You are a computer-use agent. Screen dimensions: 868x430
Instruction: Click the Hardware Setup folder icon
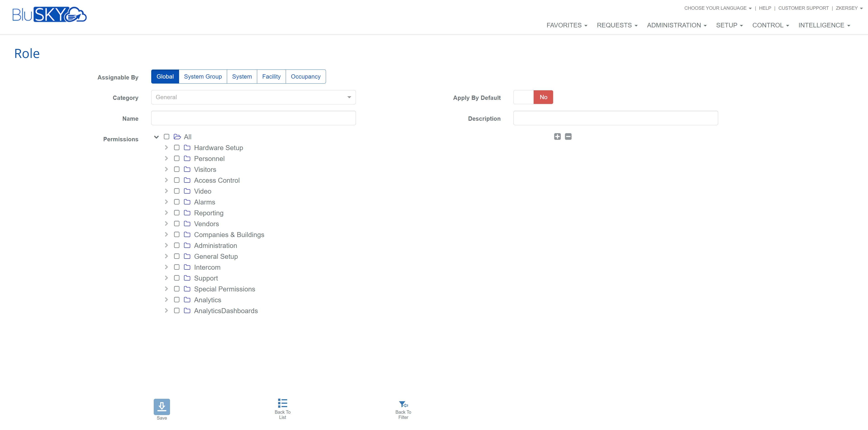click(187, 148)
